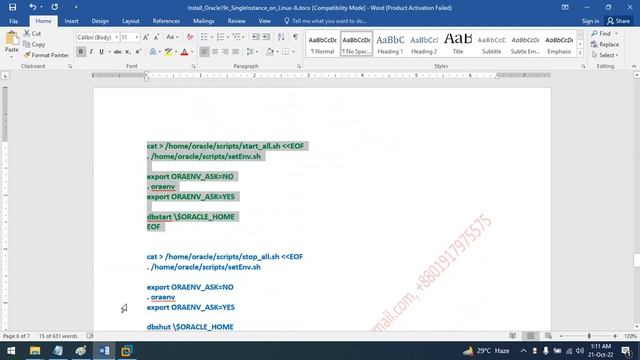
Task: Insert a numbered list
Action: [x=220, y=37]
